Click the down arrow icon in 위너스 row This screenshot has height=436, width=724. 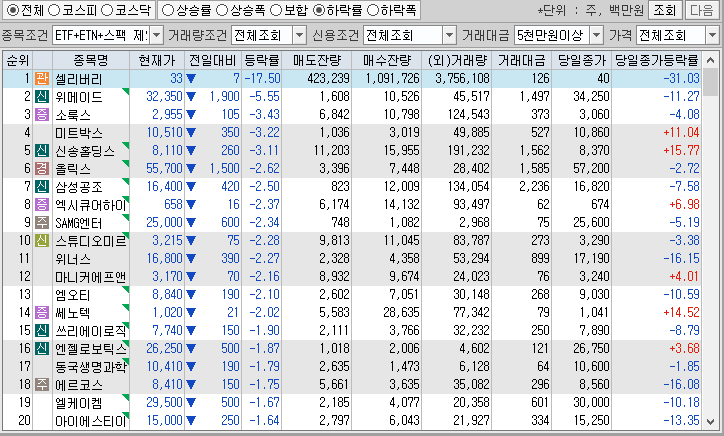[x=191, y=259]
